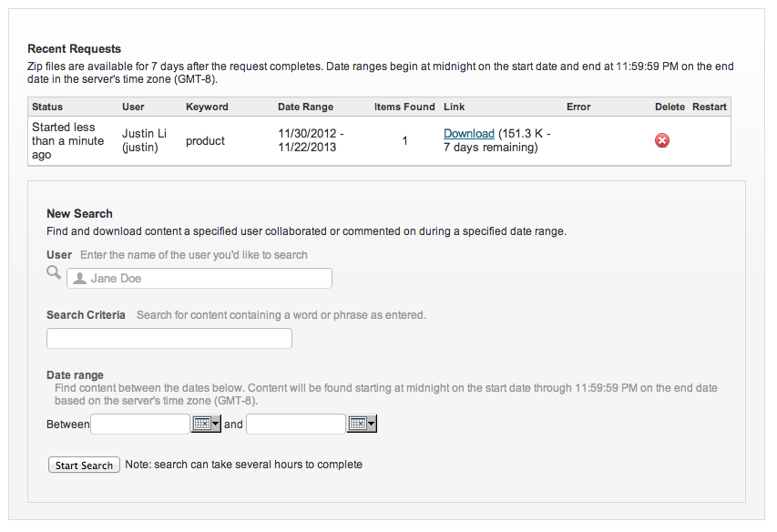Click the Status column header
777x532 pixels.
coord(47,107)
